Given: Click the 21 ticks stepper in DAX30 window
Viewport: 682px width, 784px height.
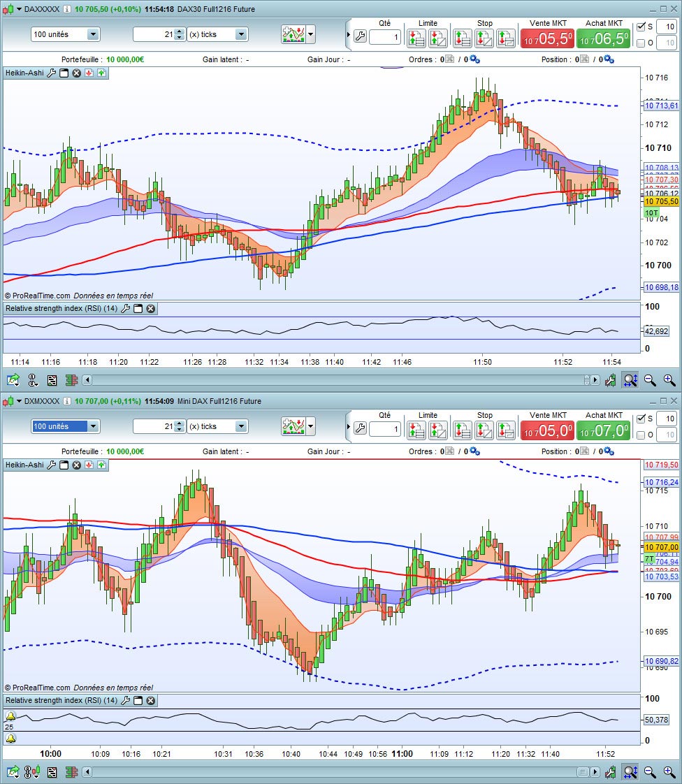Looking at the screenshot, I should pyautogui.click(x=180, y=34).
